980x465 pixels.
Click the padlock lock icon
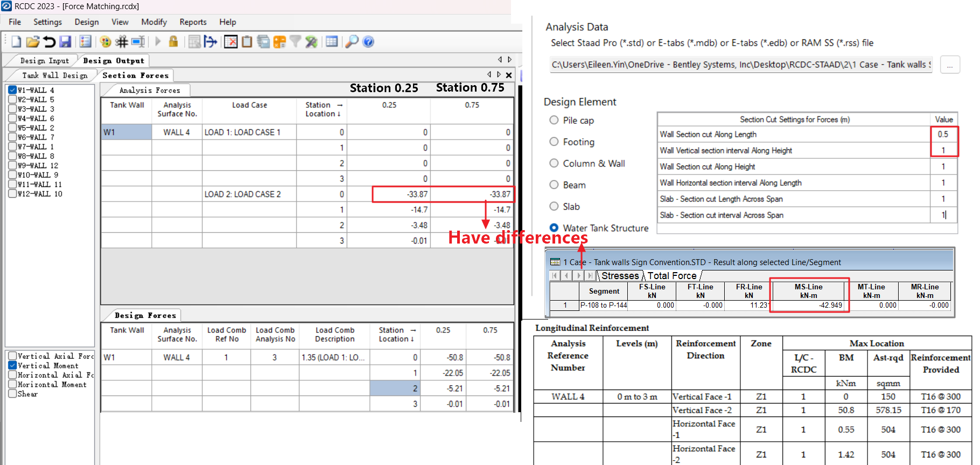[x=173, y=42]
